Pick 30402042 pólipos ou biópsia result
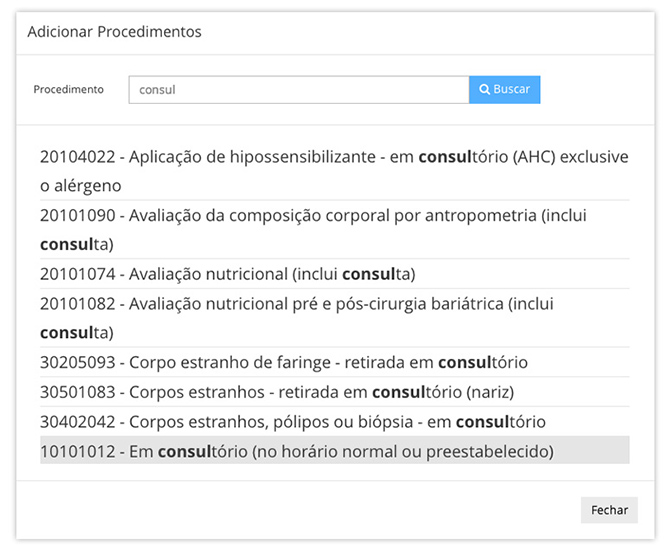670x552 pixels. pyautogui.click(x=335, y=422)
